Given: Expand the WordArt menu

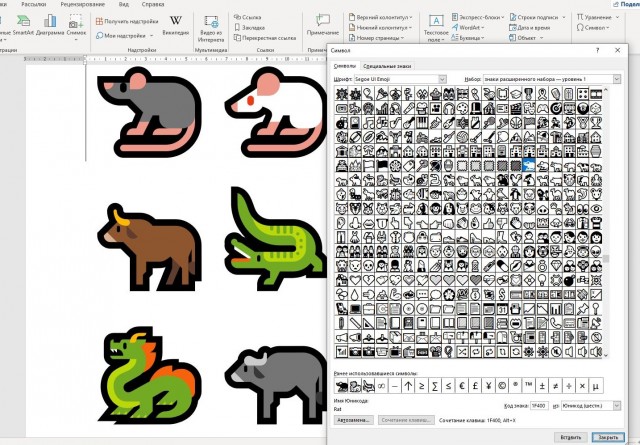Looking at the screenshot, I should [x=468, y=27].
